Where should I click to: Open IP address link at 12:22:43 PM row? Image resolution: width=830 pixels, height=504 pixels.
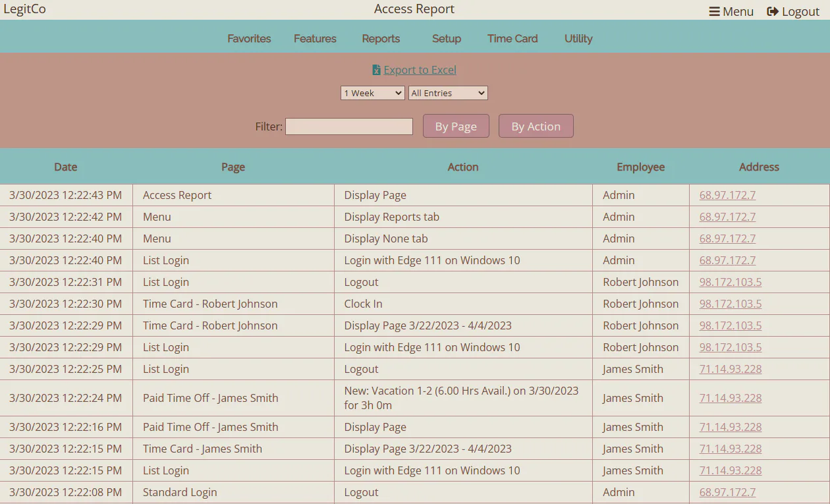tap(727, 195)
